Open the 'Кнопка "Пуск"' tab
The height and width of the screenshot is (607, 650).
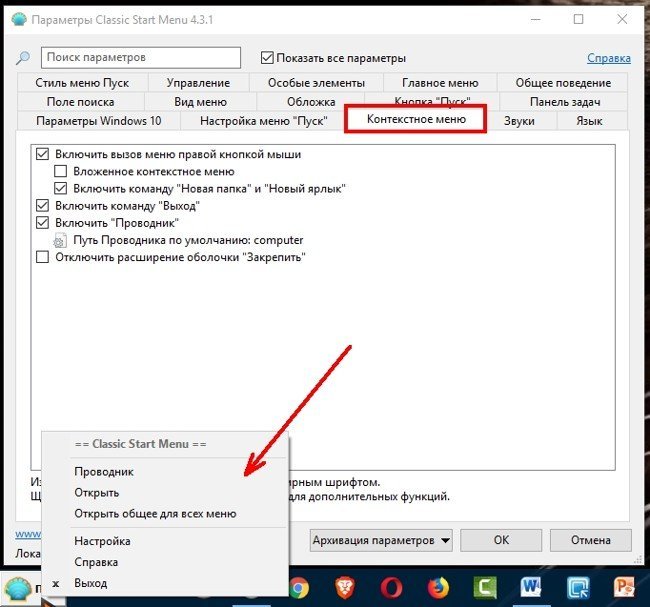(x=432, y=101)
